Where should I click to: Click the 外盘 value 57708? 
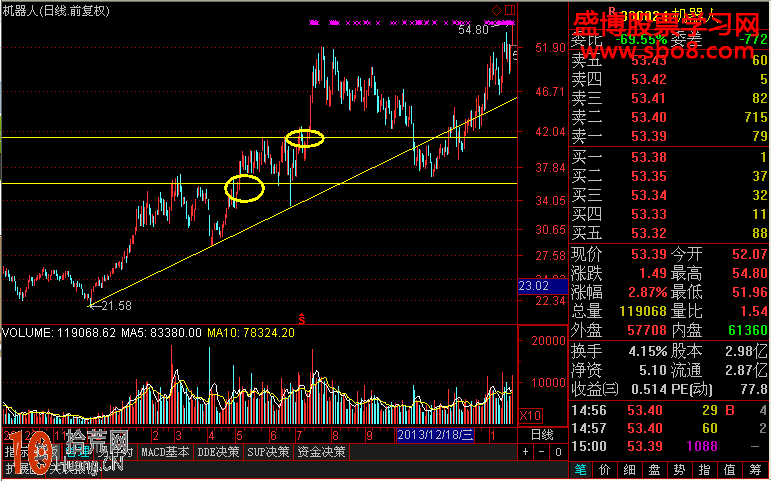click(x=647, y=330)
